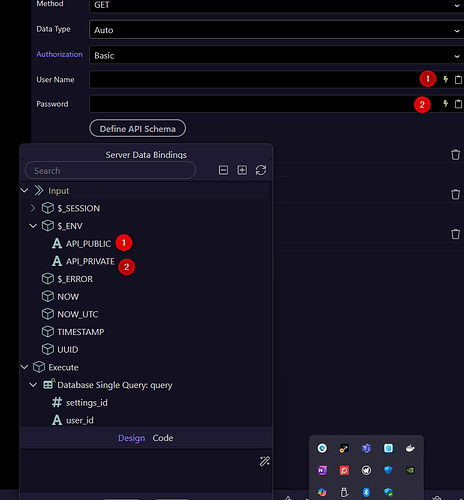The width and height of the screenshot is (464, 500).
Task: Click the clipboard icon beside User Name
Action: (x=459, y=79)
